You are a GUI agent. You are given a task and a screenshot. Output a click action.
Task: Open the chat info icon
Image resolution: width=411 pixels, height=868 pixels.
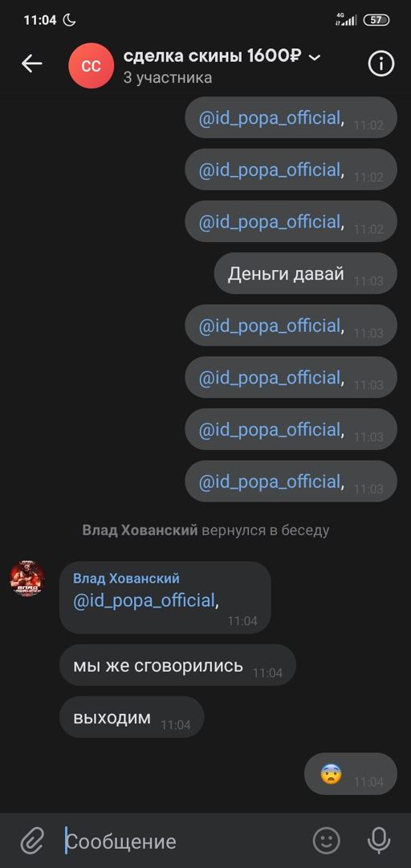(x=381, y=64)
